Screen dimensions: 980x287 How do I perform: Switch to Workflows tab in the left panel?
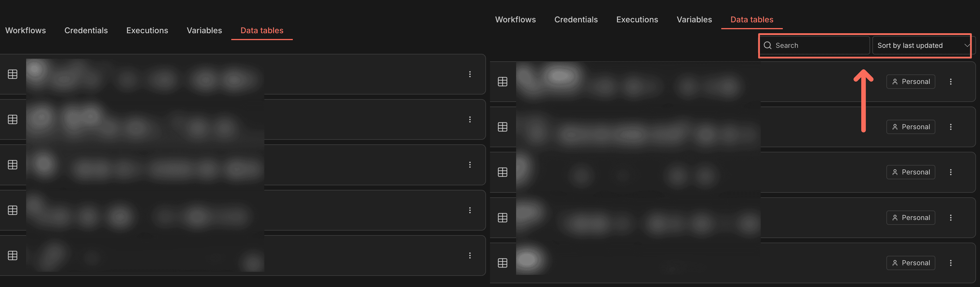click(25, 30)
